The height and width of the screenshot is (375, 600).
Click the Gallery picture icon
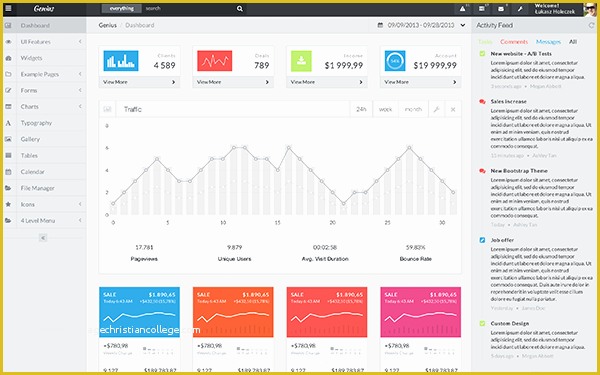point(8,139)
